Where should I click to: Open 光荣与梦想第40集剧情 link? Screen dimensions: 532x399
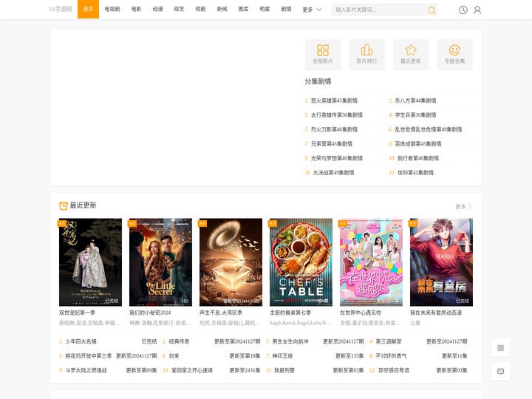click(x=337, y=158)
